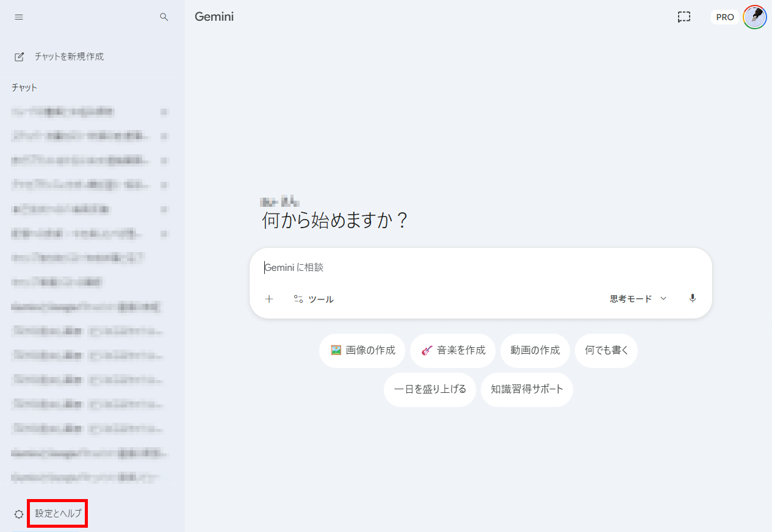772x532 pixels.
Task: Click the チャット section heading
Action: [x=24, y=88]
